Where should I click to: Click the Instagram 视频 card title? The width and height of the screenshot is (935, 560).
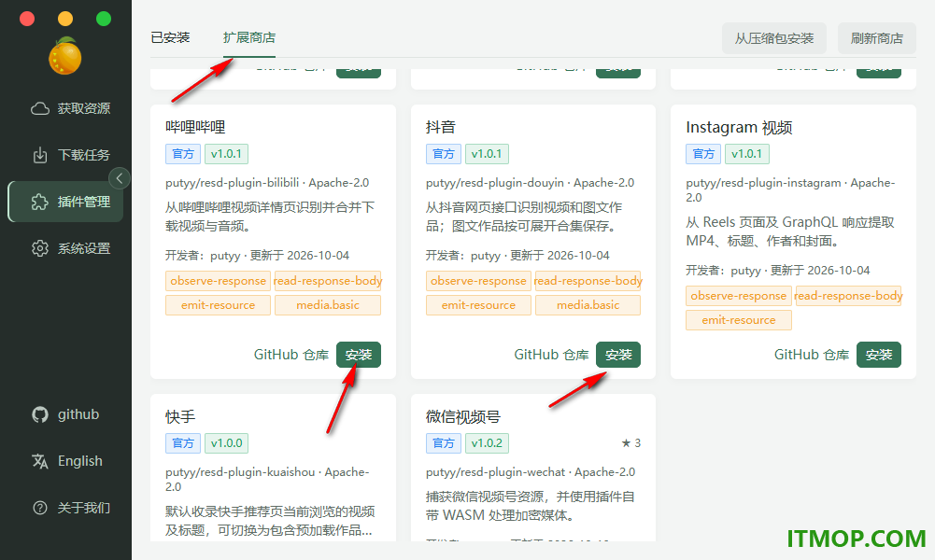tap(739, 128)
